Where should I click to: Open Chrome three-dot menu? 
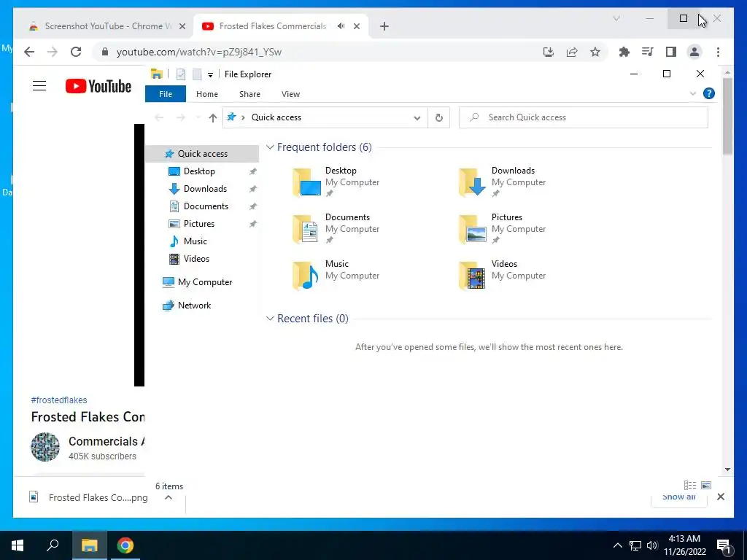coord(718,52)
